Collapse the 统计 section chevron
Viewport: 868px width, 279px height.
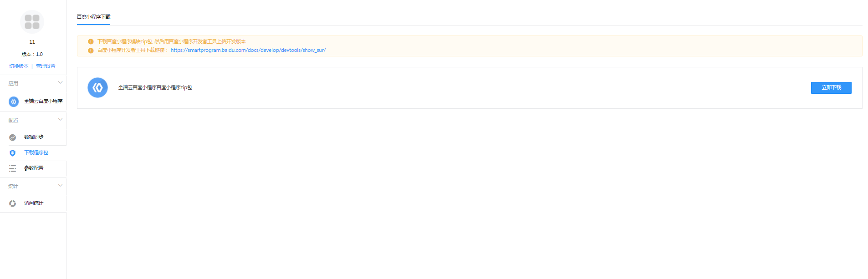coord(60,186)
